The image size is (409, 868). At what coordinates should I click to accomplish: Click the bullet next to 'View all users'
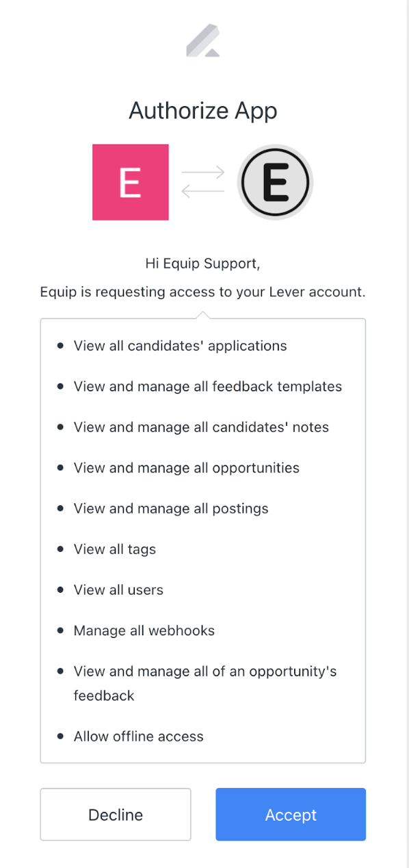tap(61, 589)
